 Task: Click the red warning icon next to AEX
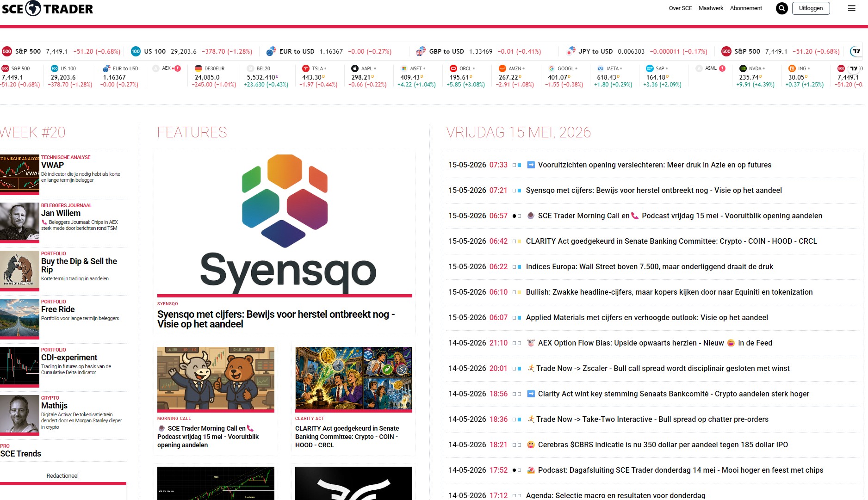tap(178, 68)
